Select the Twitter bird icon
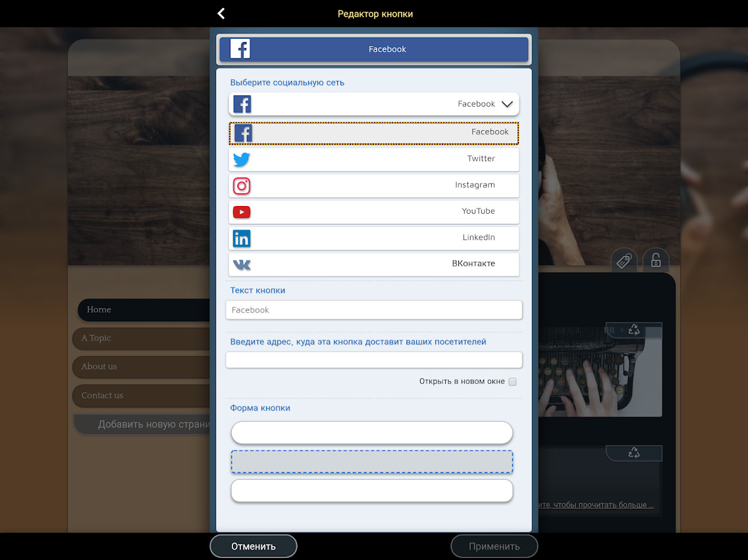This screenshot has height=560, width=748. point(242,159)
